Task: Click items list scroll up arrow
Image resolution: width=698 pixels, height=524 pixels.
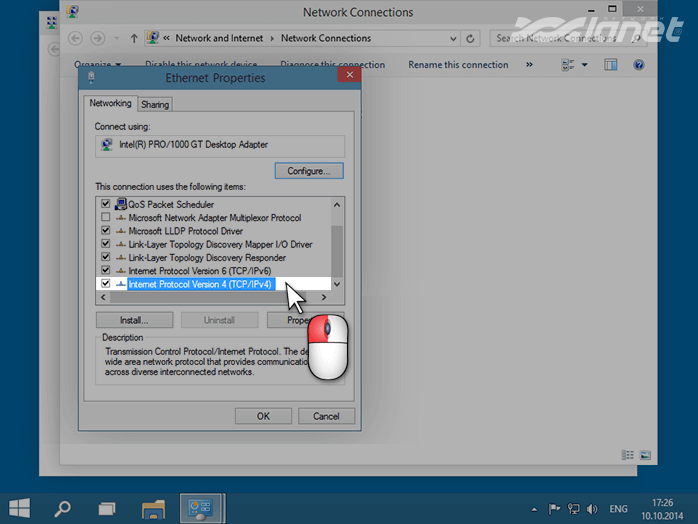Action: pos(337,205)
